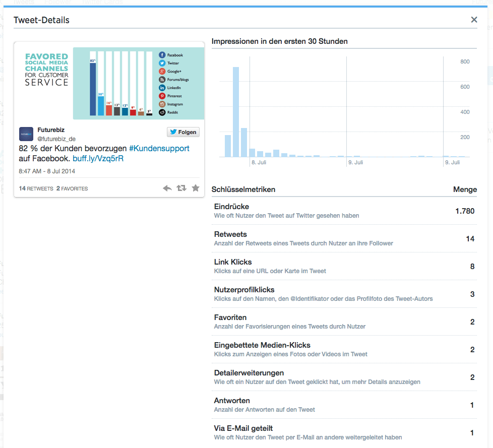
Task: Click the Wie oft Nutzer den Tweet auf Twitter gesehen haben description
Action: pyautogui.click(x=286, y=216)
